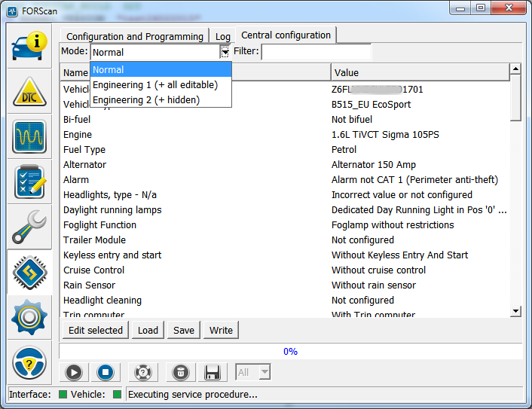Click the floppy disk save icon
532x409 pixels.
click(x=212, y=372)
